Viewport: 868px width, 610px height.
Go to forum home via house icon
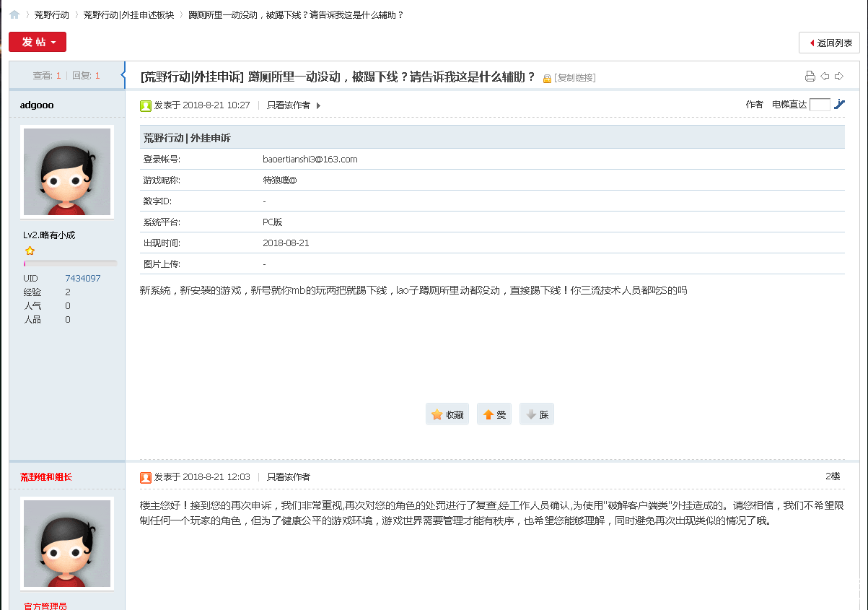tap(14, 14)
